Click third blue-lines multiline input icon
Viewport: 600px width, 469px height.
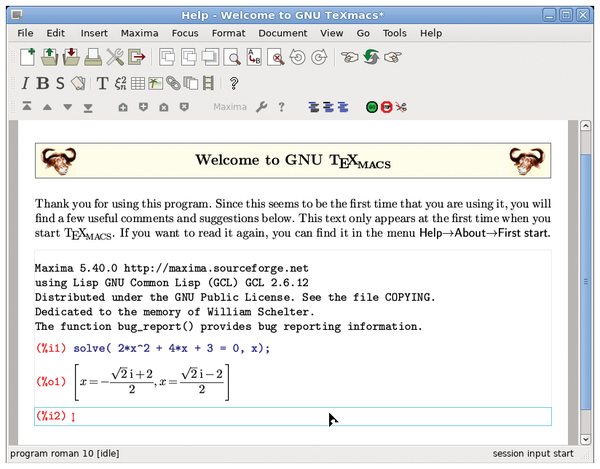click(x=343, y=107)
